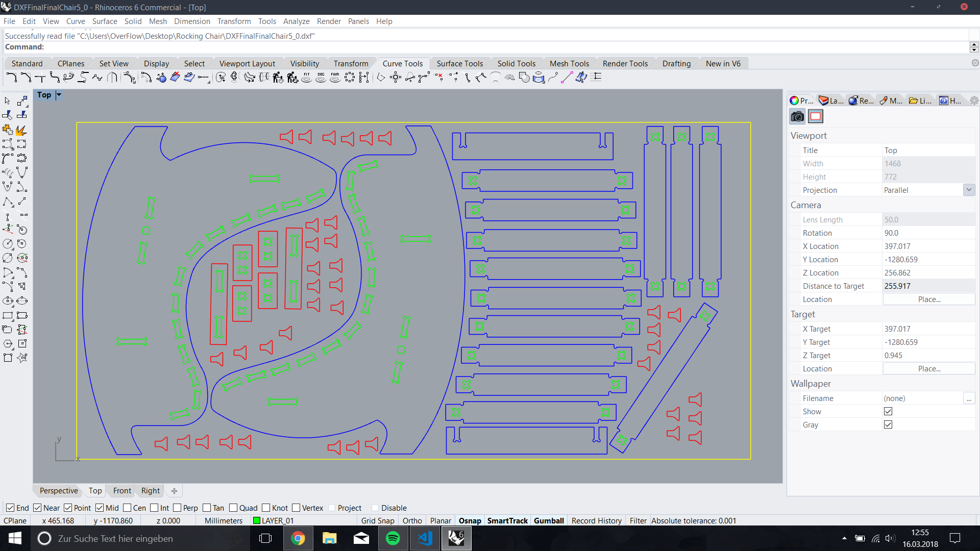
Task: Open the Curve menu
Action: 76,21
